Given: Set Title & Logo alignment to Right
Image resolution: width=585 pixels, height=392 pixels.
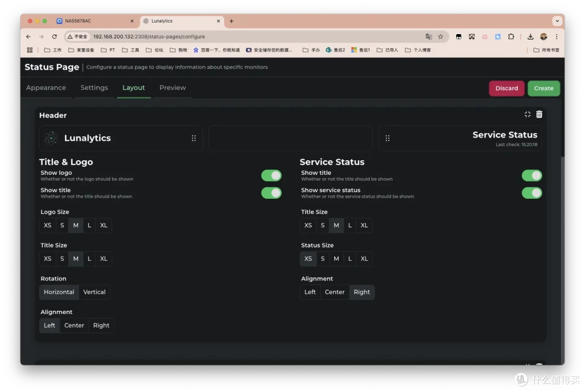Looking at the screenshot, I should coord(101,325).
